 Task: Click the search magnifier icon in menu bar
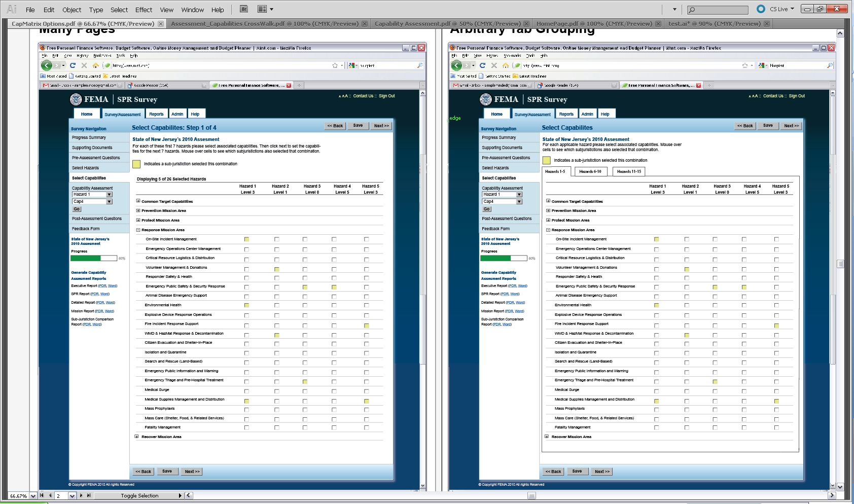(x=692, y=10)
